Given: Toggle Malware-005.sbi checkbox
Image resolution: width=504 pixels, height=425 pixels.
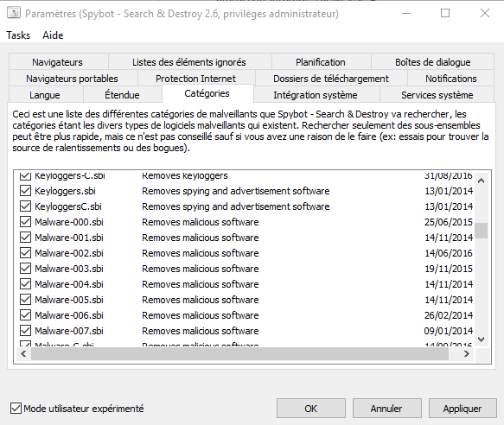Looking at the screenshot, I should click(25, 300).
